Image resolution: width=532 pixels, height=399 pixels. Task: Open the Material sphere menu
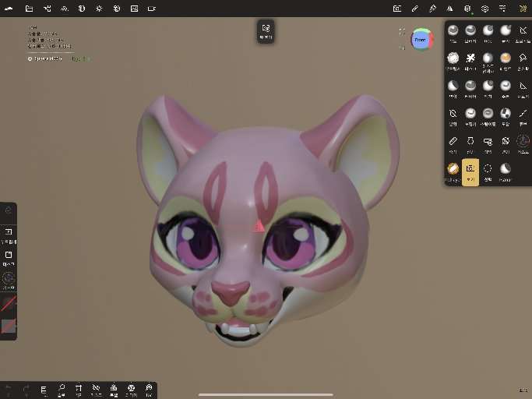tap(82, 9)
